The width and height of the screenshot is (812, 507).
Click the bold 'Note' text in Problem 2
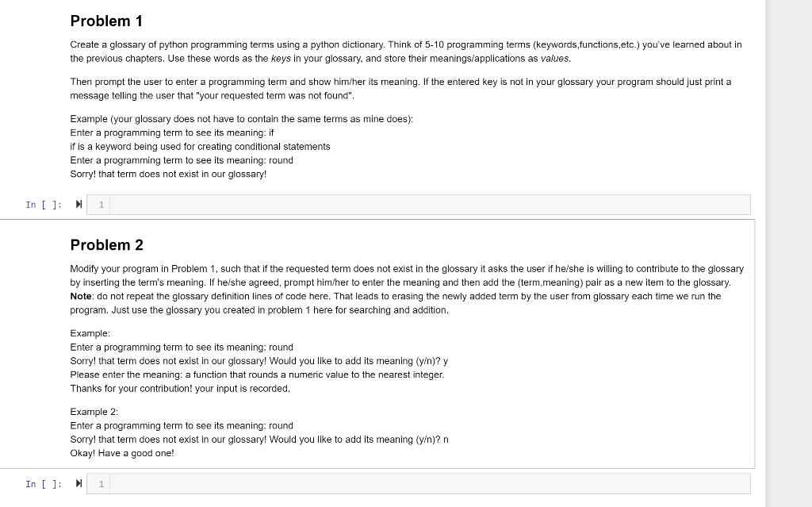point(81,297)
